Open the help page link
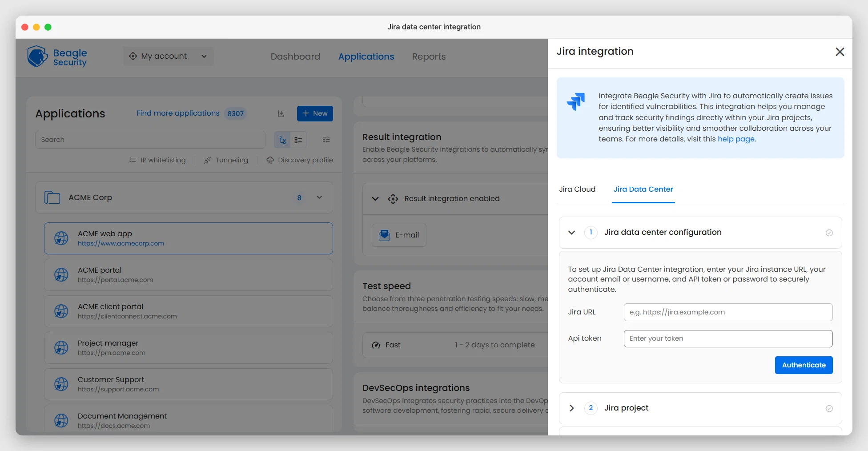 (736, 139)
